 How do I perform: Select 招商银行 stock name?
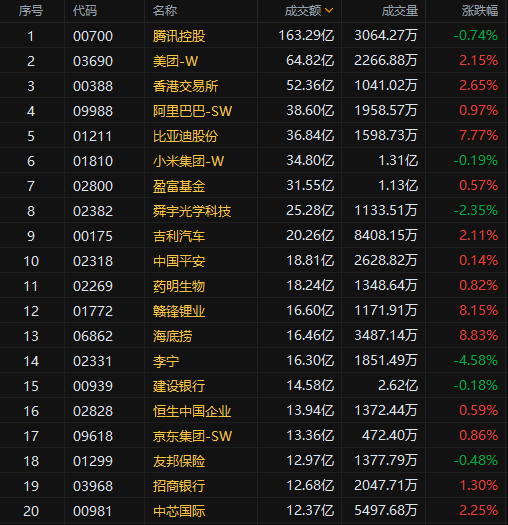(179, 486)
